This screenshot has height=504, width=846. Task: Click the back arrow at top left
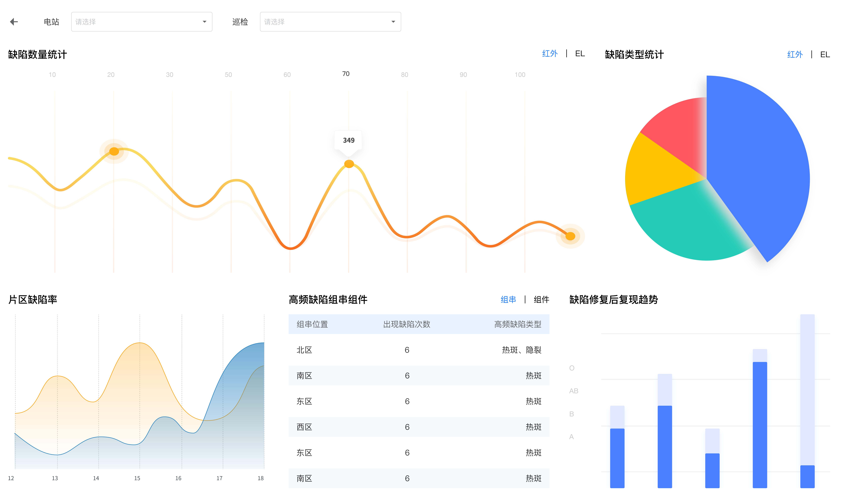(14, 21)
